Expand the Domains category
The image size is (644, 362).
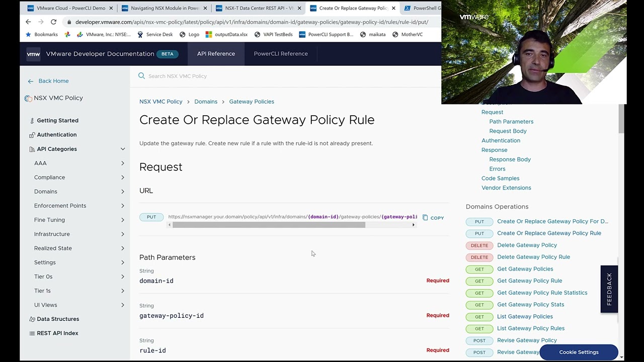[x=123, y=192]
